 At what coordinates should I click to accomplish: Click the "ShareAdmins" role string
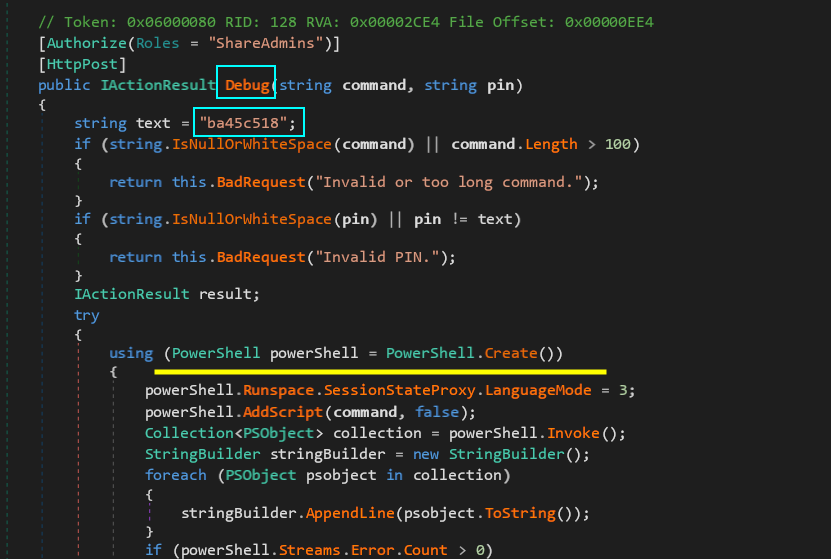point(266,43)
